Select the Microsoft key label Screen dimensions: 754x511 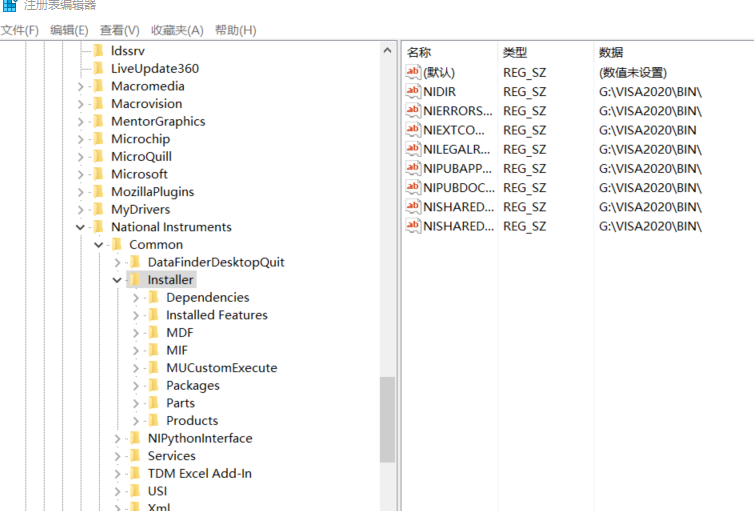[139, 174]
